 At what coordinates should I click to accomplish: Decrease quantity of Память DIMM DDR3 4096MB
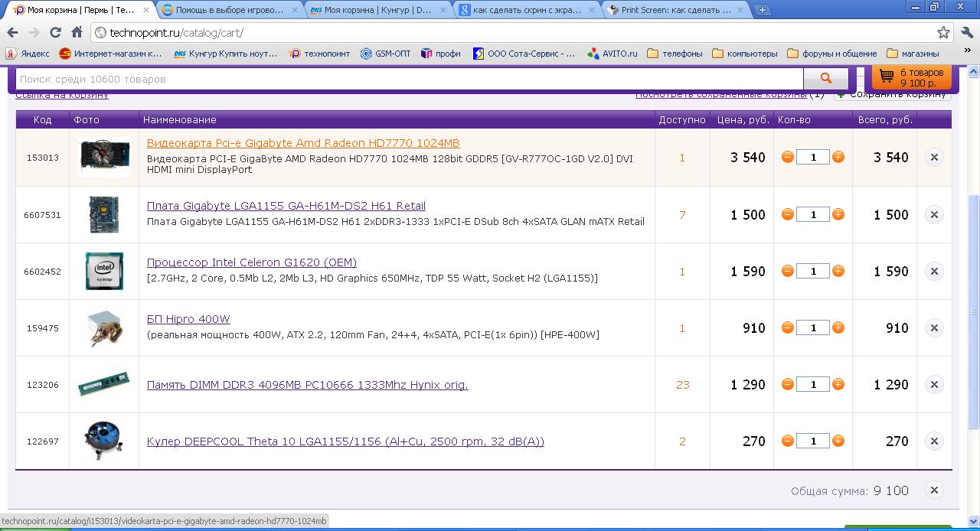pos(787,384)
